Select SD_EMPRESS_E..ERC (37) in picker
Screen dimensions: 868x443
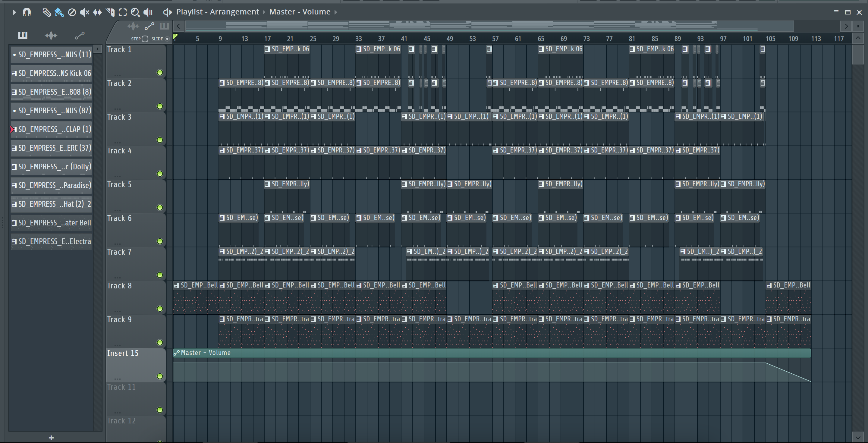(x=51, y=148)
